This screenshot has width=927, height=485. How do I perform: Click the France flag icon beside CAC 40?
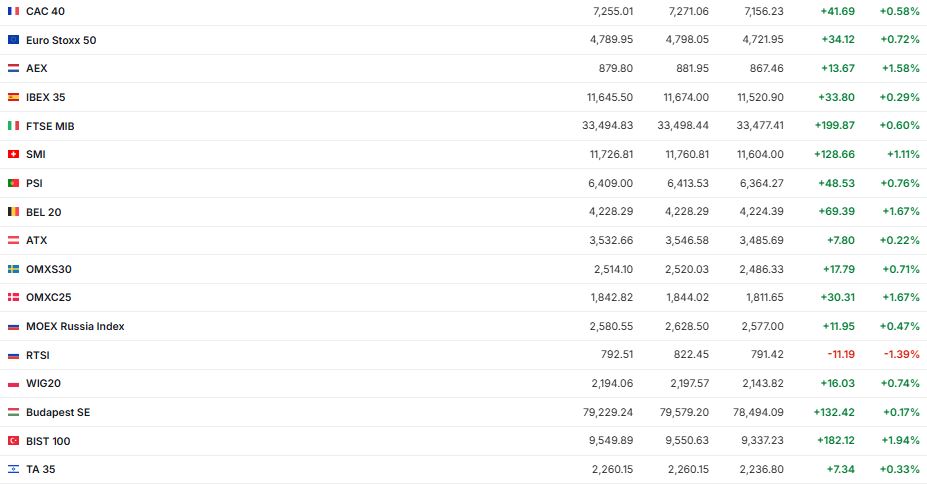coord(13,10)
